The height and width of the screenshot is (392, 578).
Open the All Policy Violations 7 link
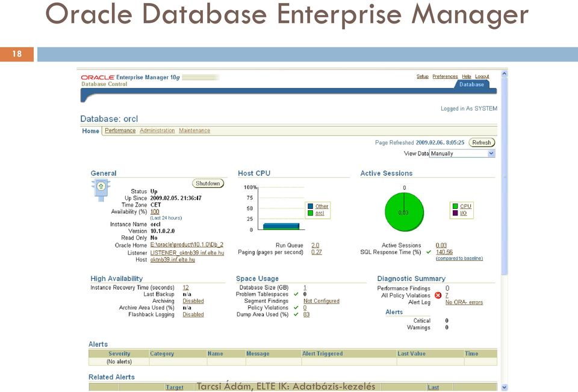(x=447, y=296)
